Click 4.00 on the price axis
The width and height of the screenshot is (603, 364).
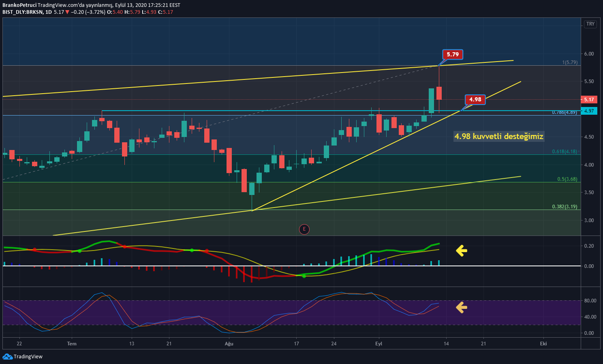tap(589, 165)
